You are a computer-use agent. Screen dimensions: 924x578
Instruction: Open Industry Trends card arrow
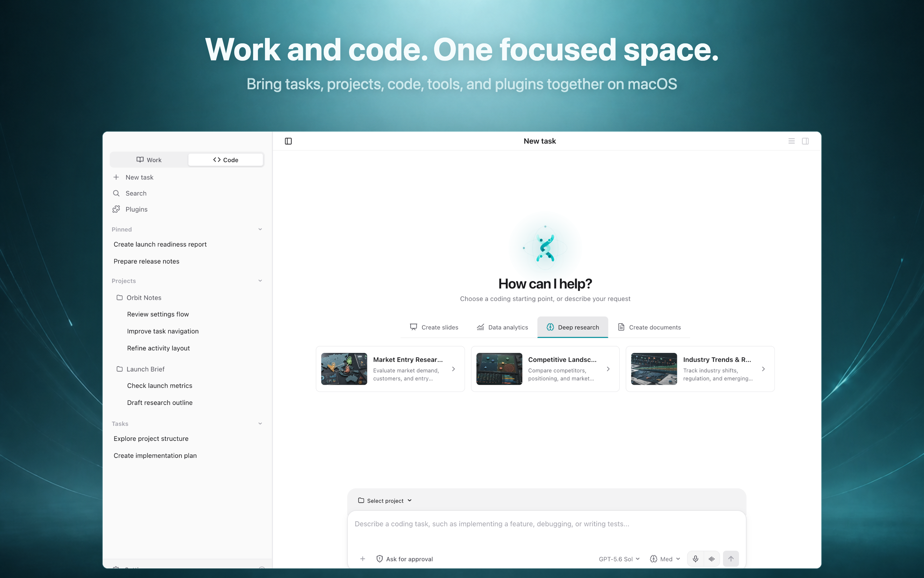tap(763, 369)
